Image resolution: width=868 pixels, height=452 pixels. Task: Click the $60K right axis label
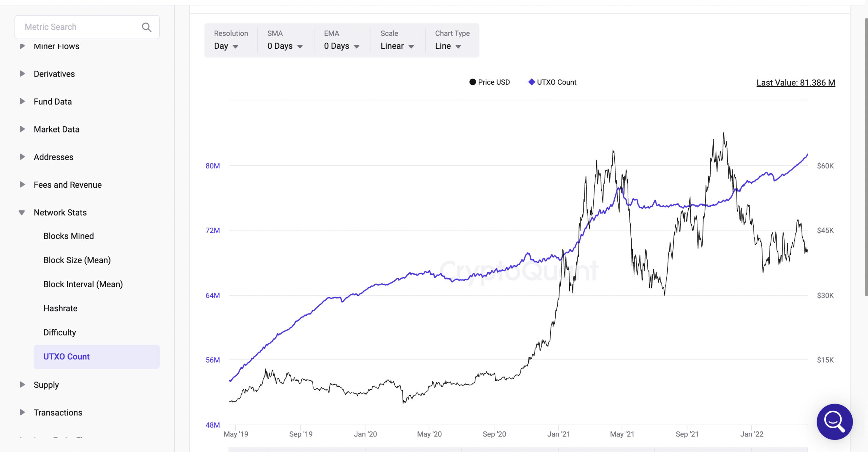(825, 166)
